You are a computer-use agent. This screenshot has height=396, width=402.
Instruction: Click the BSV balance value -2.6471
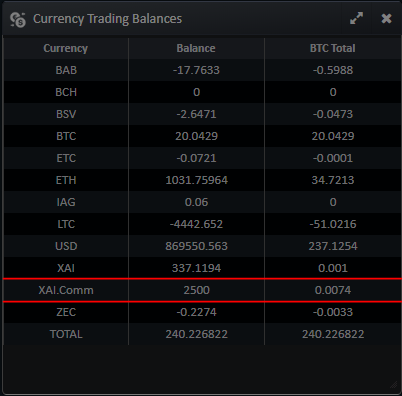pyautogui.click(x=196, y=114)
